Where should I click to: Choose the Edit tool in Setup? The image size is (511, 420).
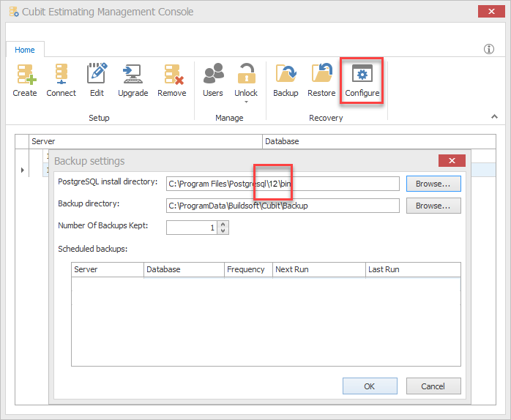point(97,80)
